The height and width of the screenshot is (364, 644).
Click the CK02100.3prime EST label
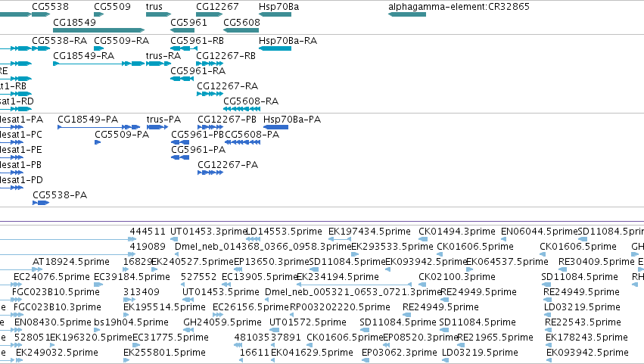[457, 277]
